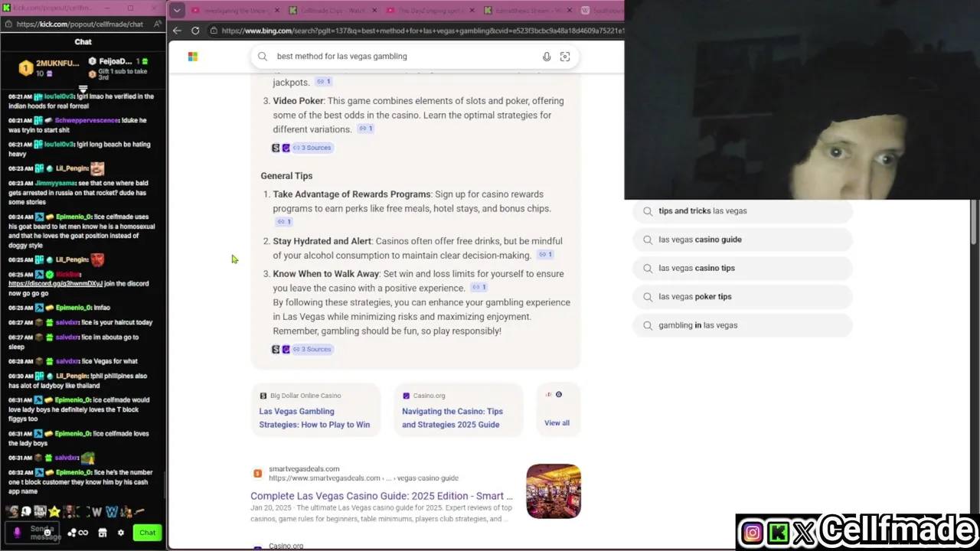This screenshot has width=980, height=551.
Task: Click the Bing Microsoft logo
Action: (193, 57)
